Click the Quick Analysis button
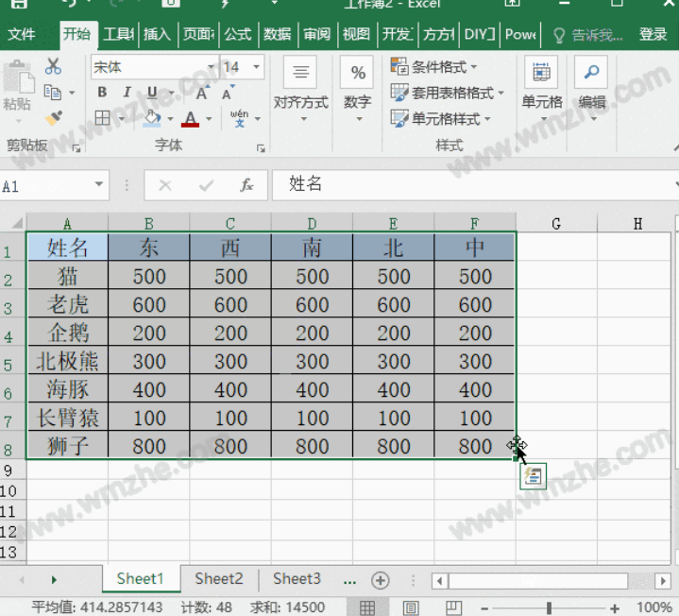679x616 pixels. [x=533, y=476]
